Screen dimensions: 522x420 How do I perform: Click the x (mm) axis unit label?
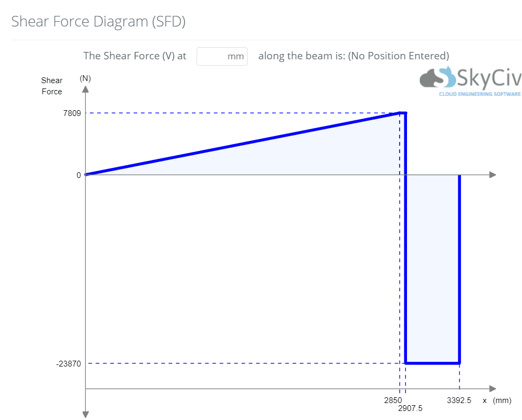[497, 400]
